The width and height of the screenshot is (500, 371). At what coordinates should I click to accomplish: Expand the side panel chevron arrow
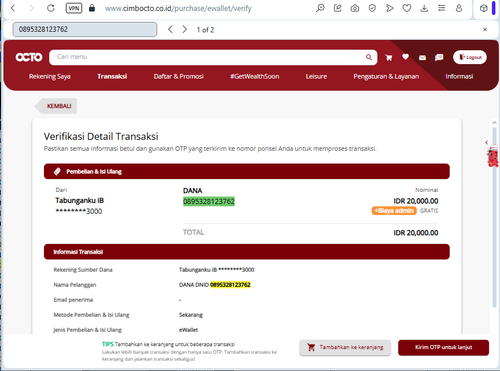[x=487, y=142]
